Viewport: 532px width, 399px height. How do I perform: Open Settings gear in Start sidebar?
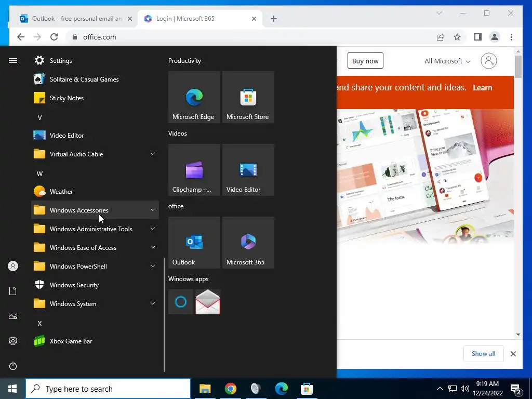click(x=13, y=341)
